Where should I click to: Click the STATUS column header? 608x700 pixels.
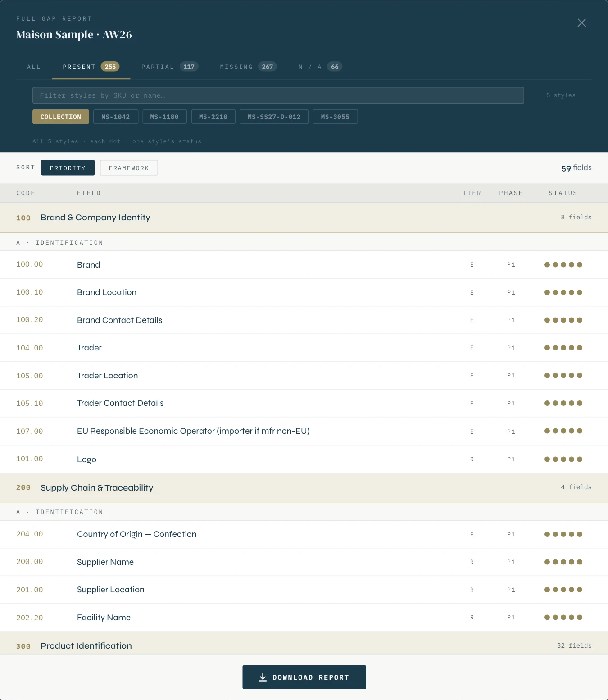(563, 193)
